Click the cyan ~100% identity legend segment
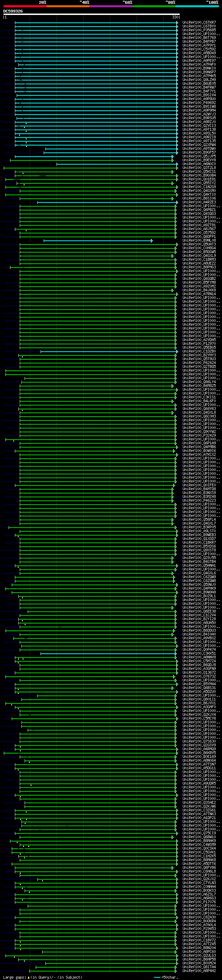The height and width of the screenshot is (980, 222). click(197, 6)
